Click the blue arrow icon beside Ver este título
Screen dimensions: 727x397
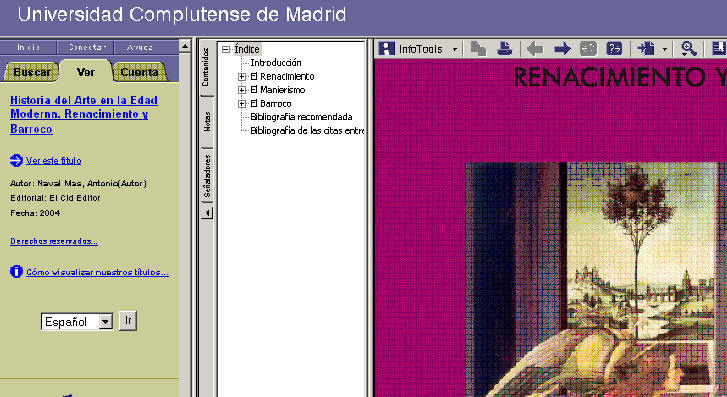(16, 160)
